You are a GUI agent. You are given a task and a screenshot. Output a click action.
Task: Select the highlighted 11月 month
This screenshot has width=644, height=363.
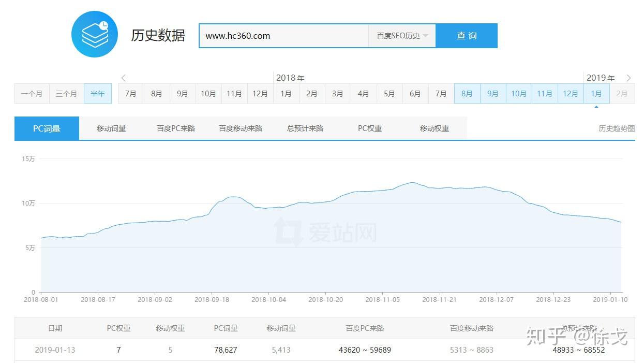click(x=545, y=94)
